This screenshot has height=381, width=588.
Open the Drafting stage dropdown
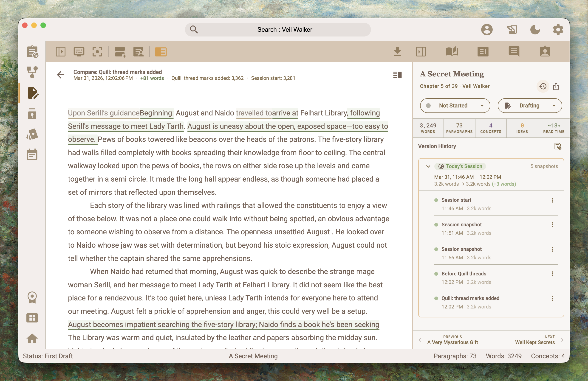click(x=530, y=105)
